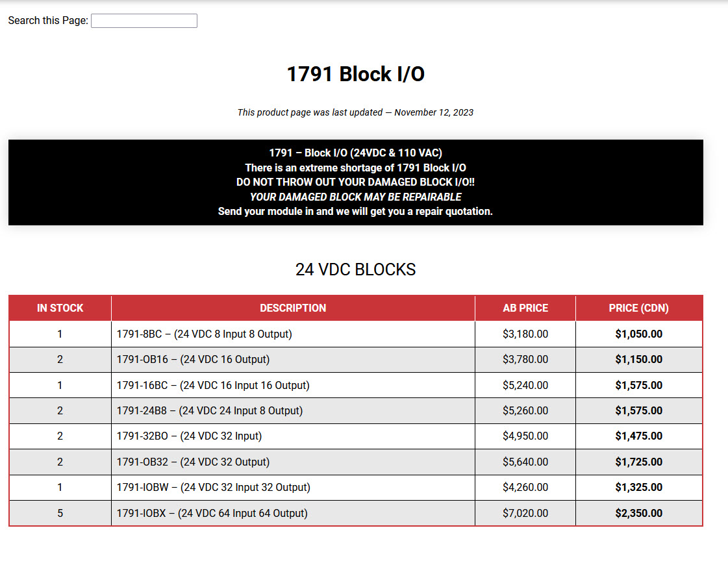This screenshot has width=728, height=563.
Task: Click the 1791-8BC description cell
Action: coord(205,334)
